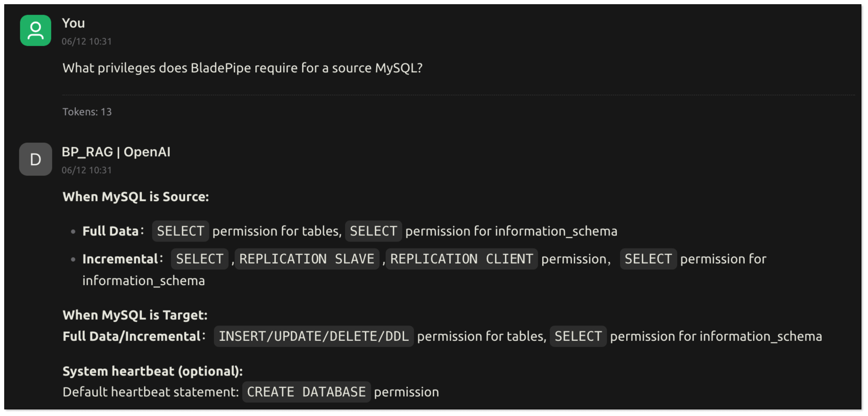Click the "When MySQL is Source:" heading
The image size is (868, 416).
click(135, 196)
